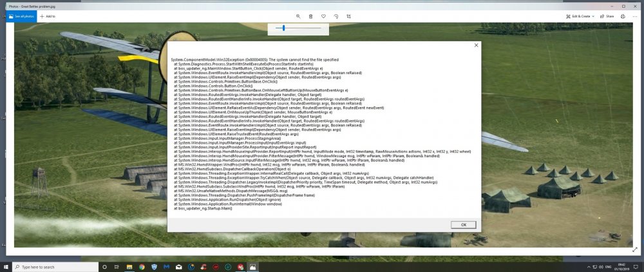The image size is (644, 272).
Task: Select the Photos app icon in taskbar
Action: 253,267
